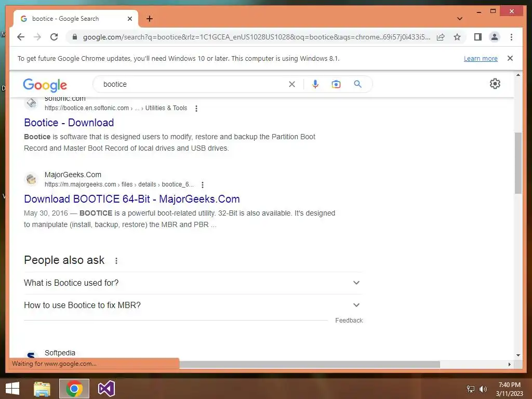Click horizontal scrollbar right arrow
The image size is (532, 399).
point(509,364)
